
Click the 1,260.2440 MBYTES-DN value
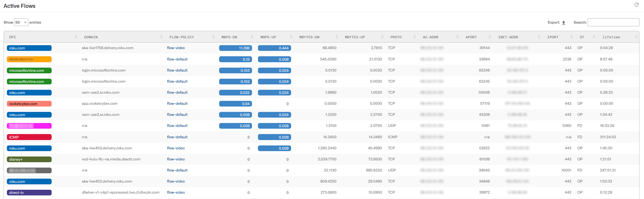pos(327,148)
